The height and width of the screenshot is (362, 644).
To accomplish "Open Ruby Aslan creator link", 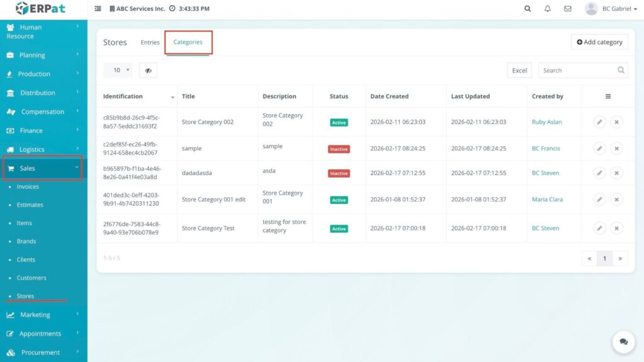I will (x=547, y=122).
